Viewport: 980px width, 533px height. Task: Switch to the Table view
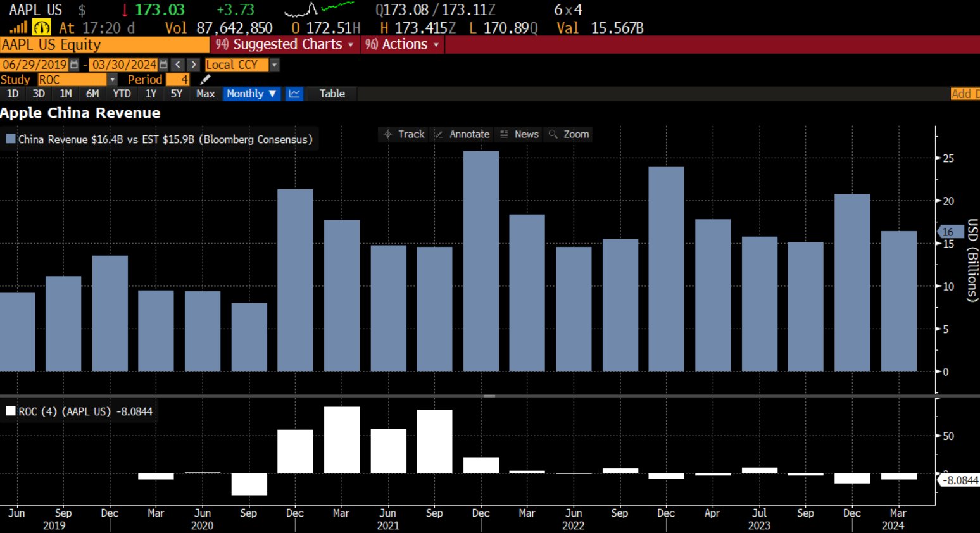[x=332, y=94]
